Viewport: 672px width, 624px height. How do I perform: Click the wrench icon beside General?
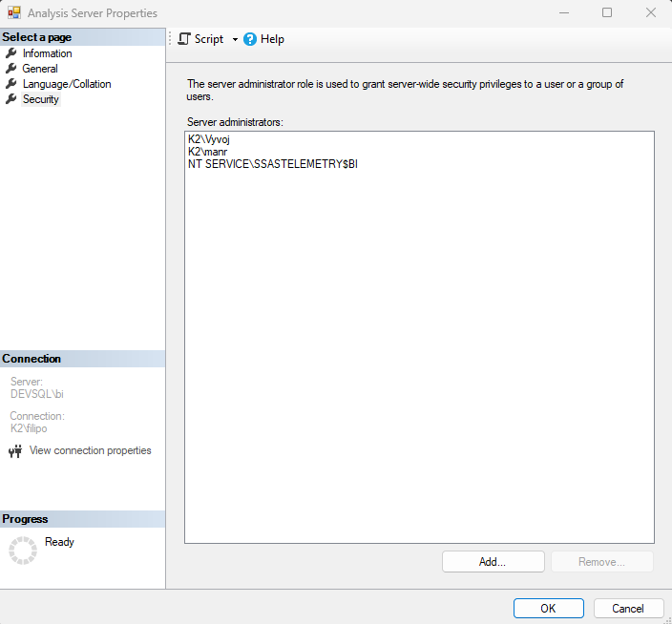[x=11, y=69]
